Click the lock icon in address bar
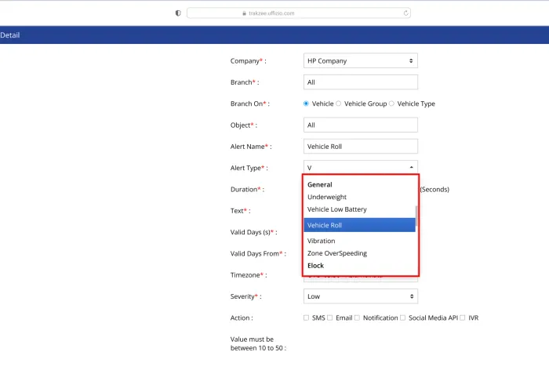Screen dimensions: 549x392 coord(245,13)
